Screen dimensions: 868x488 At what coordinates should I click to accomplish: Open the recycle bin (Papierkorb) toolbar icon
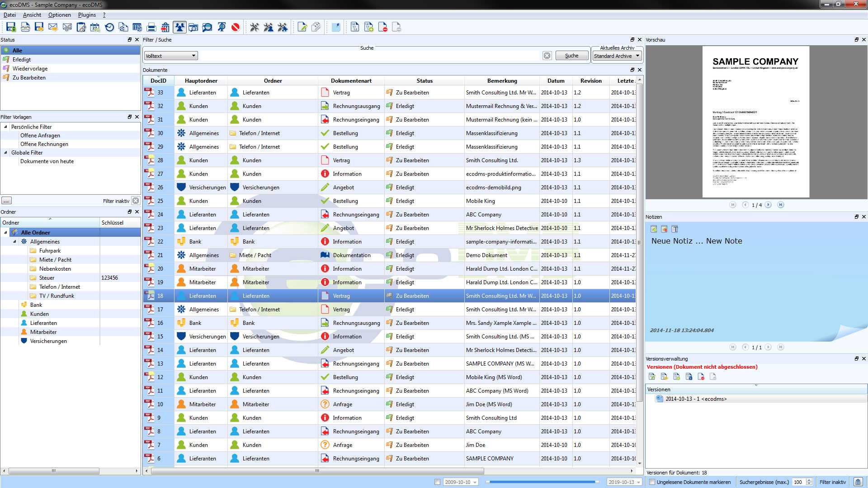[165, 27]
